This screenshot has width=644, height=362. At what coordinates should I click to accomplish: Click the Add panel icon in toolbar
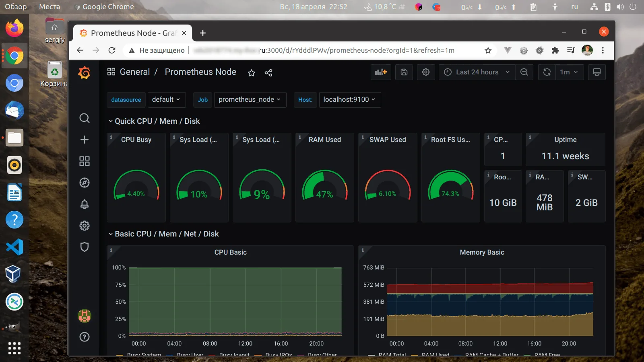pyautogui.click(x=380, y=72)
